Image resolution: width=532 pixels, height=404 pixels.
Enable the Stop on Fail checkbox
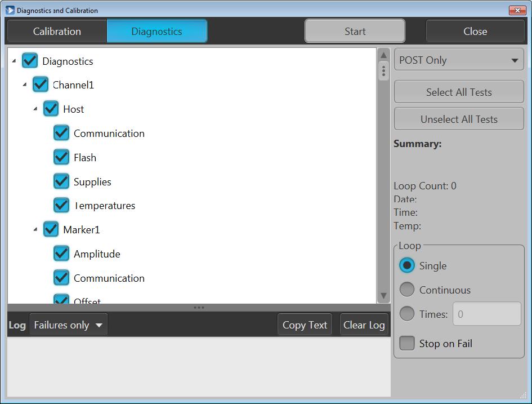(406, 343)
